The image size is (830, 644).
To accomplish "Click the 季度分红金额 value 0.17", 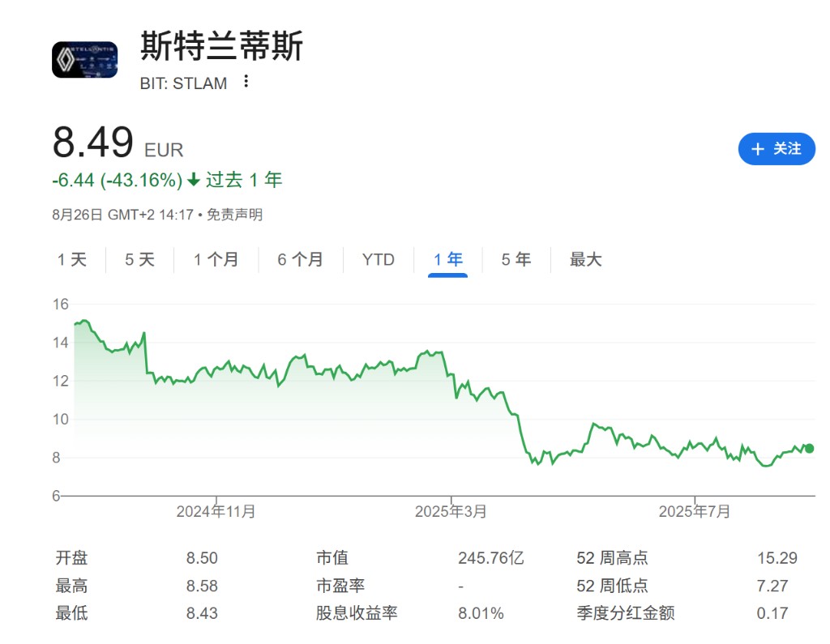I will (x=772, y=614).
